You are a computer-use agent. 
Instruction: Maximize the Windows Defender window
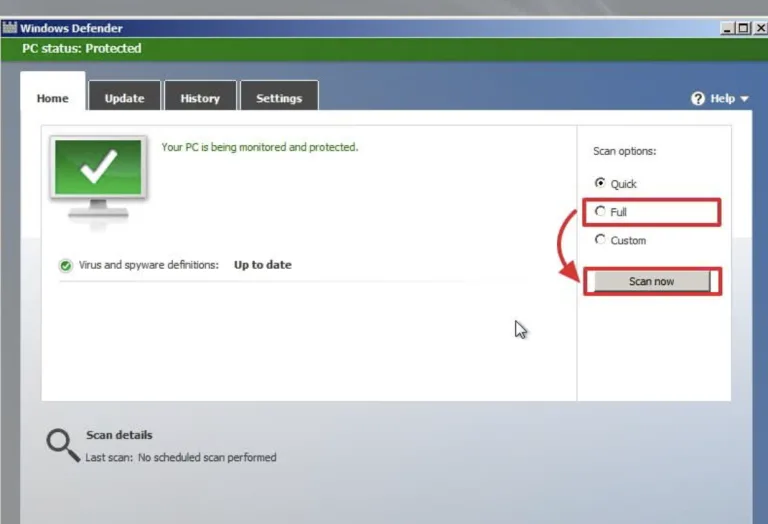[x=743, y=28]
